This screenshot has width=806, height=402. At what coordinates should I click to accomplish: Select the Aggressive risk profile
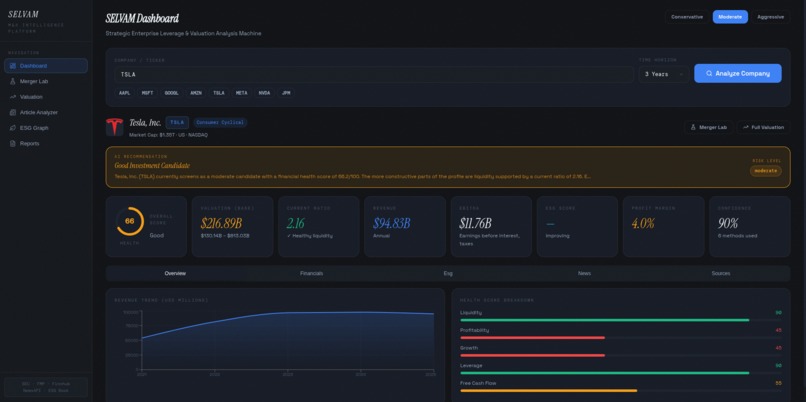point(771,17)
